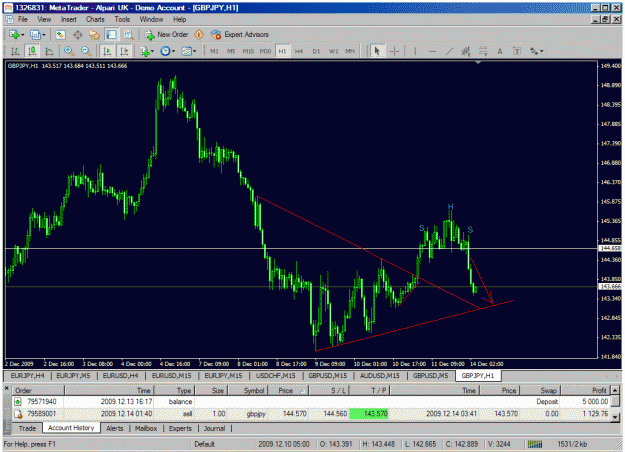Image resolution: width=625 pixels, height=452 pixels.
Task: Select the Horizontal Line tool
Action: point(432,51)
